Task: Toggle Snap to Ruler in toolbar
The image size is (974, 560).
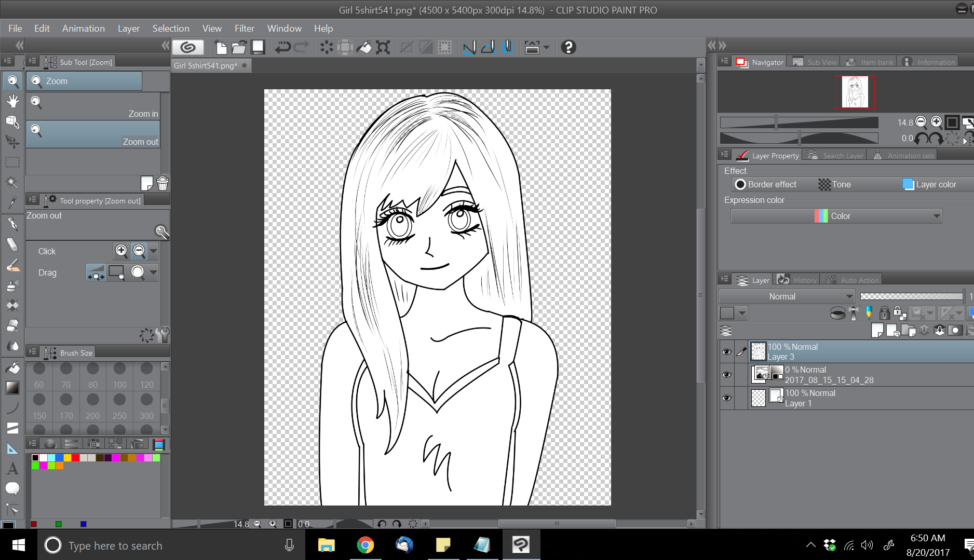Action: pyautogui.click(x=469, y=48)
